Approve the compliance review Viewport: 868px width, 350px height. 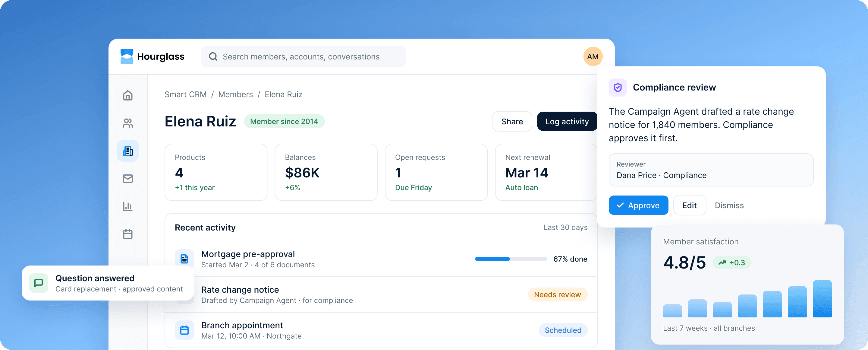point(638,205)
